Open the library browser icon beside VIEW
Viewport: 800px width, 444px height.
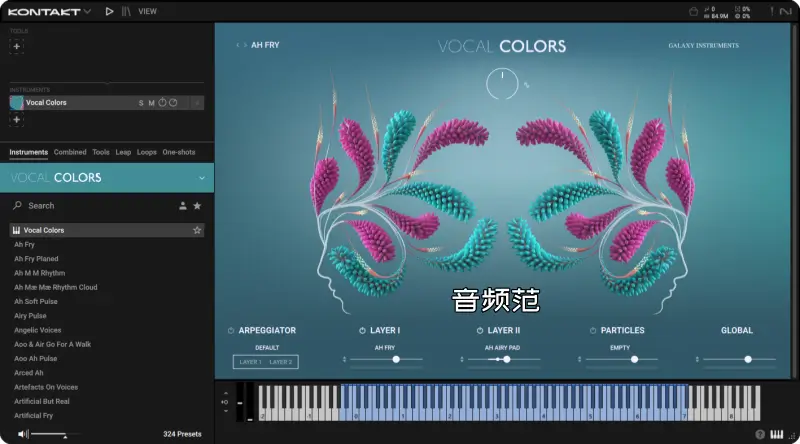pyautogui.click(x=125, y=11)
